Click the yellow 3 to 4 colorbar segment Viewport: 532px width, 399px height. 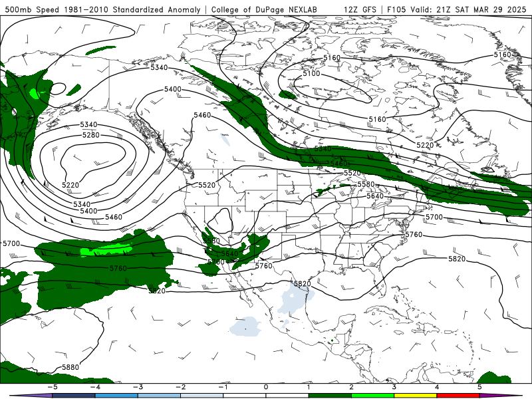[416, 396]
